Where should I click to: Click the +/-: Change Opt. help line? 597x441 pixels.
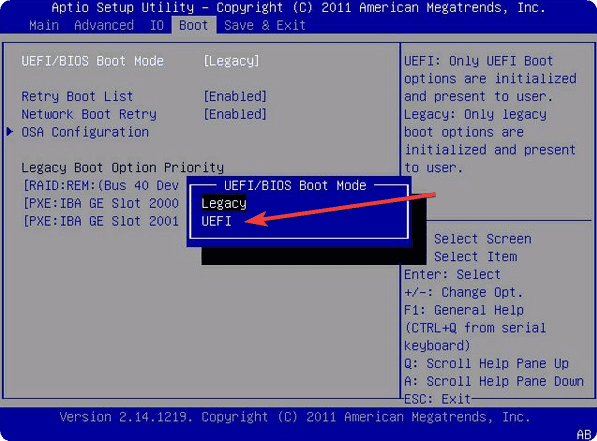463,292
